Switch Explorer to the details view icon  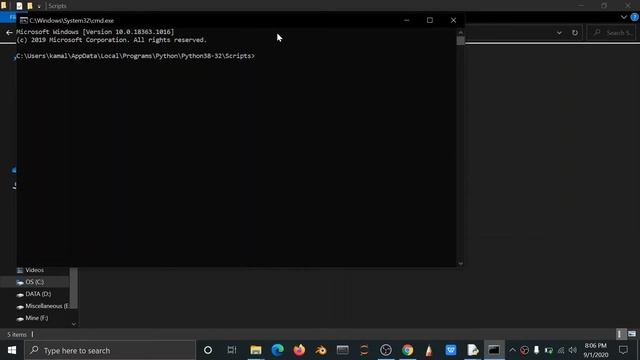tap(620, 334)
